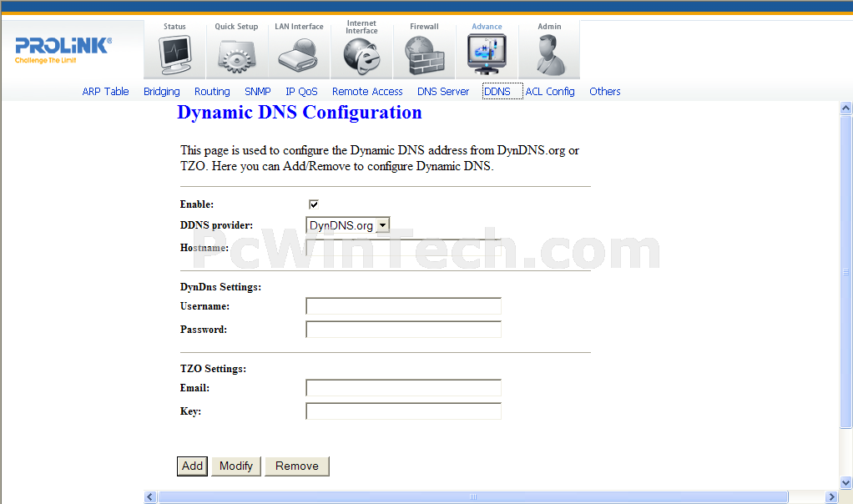Focus the TZO Key input field

[x=404, y=411]
